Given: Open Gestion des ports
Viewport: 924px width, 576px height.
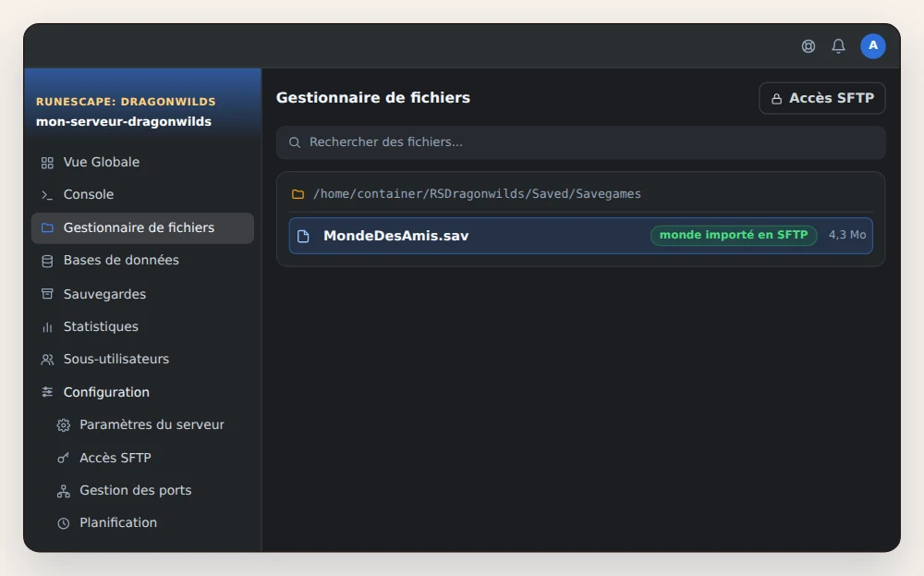Looking at the screenshot, I should 142,491.
